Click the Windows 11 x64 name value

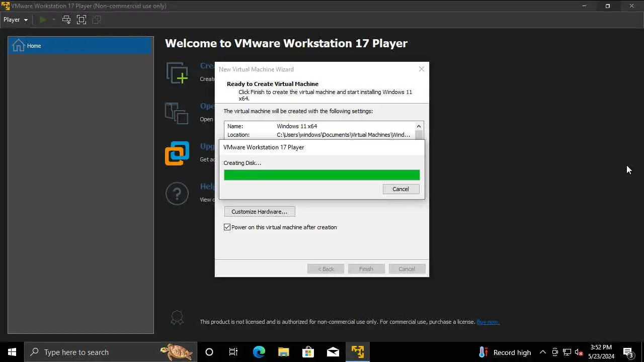pyautogui.click(x=297, y=126)
